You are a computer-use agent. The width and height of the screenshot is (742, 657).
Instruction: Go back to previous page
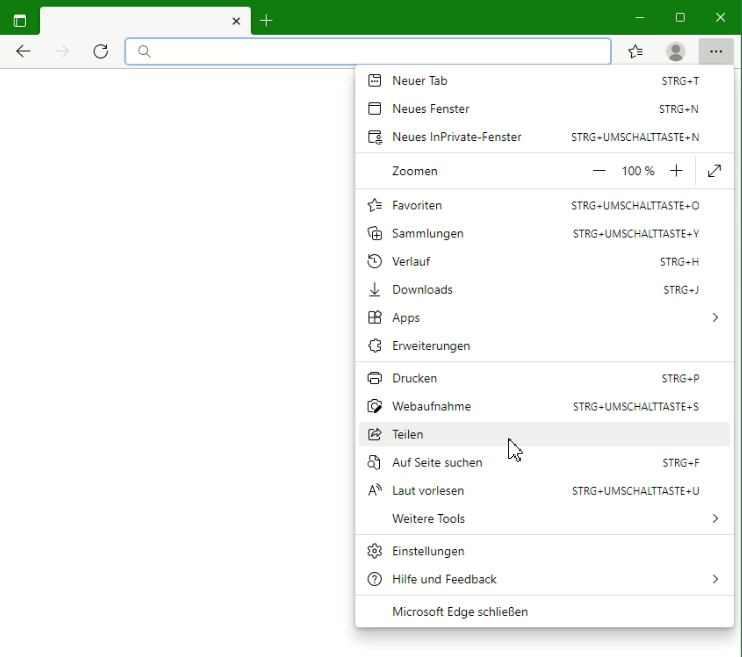pyautogui.click(x=23, y=51)
